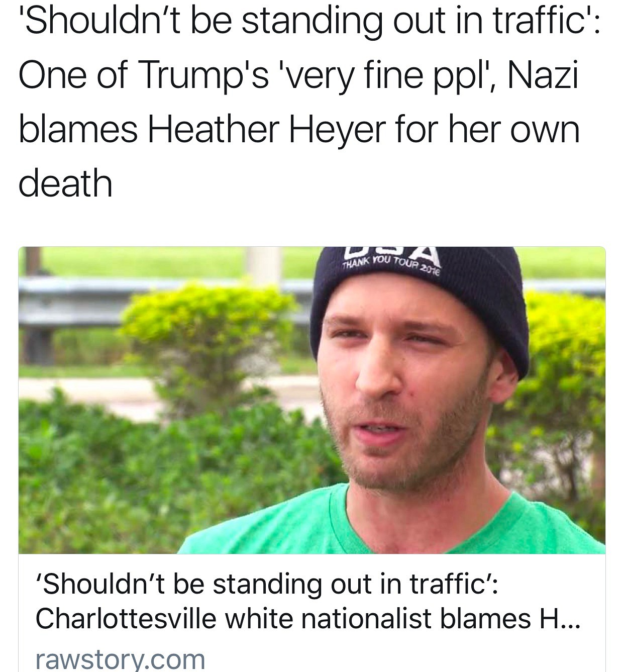Click the word 'death' in the tweet text
Image resolution: width=624 pixels, height=672 pixels.
tap(65, 183)
